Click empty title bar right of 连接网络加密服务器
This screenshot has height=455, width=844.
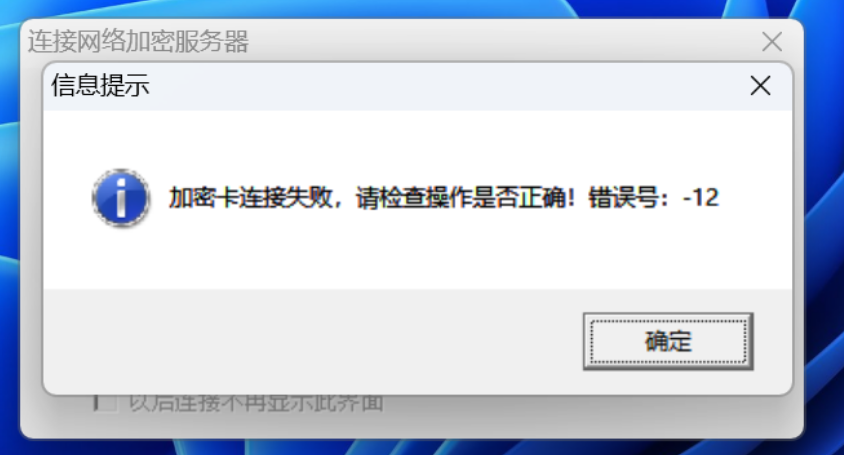tap(501, 41)
